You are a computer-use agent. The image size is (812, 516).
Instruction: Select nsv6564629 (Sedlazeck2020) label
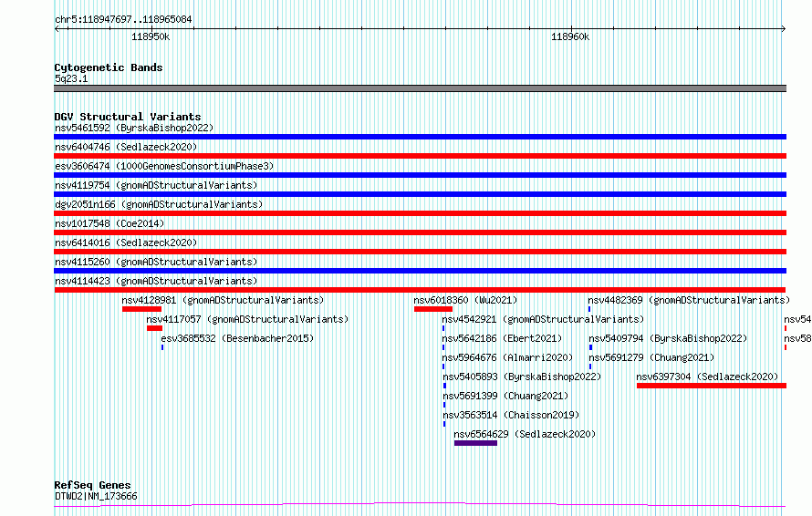tap(526, 434)
